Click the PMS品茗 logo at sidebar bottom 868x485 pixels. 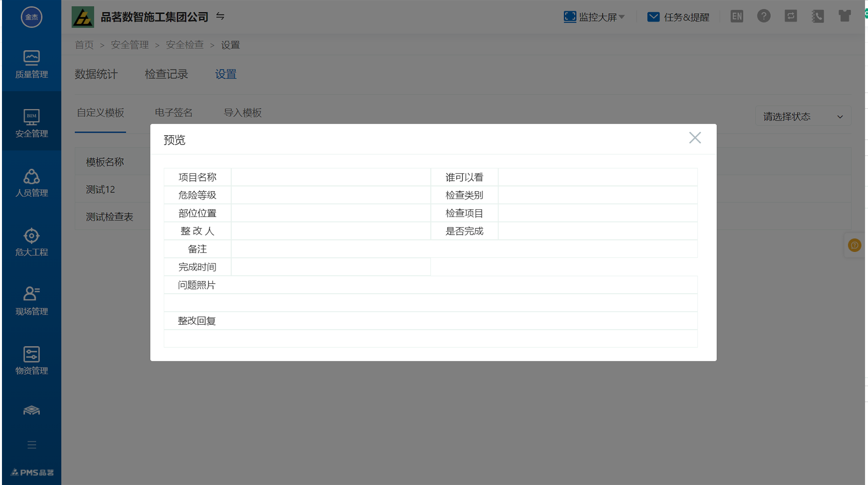tap(32, 472)
